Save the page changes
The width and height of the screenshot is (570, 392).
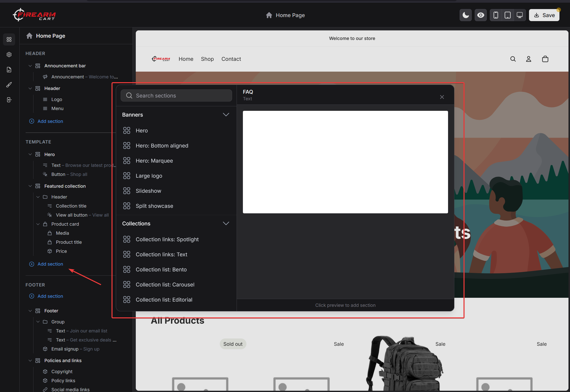pos(544,15)
